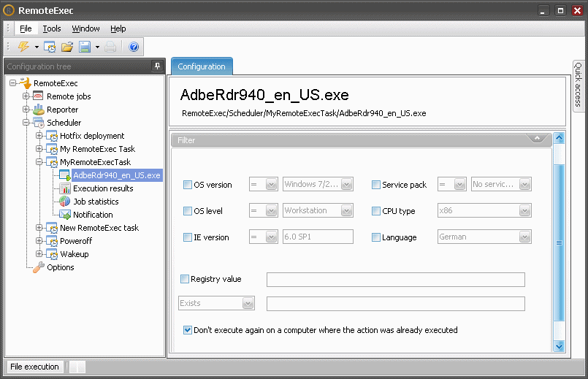Image resolution: width=588 pixels, height=379 pixels.
Task: Enable the IE version filter checkbox
Action: click(x=188, y=237)
